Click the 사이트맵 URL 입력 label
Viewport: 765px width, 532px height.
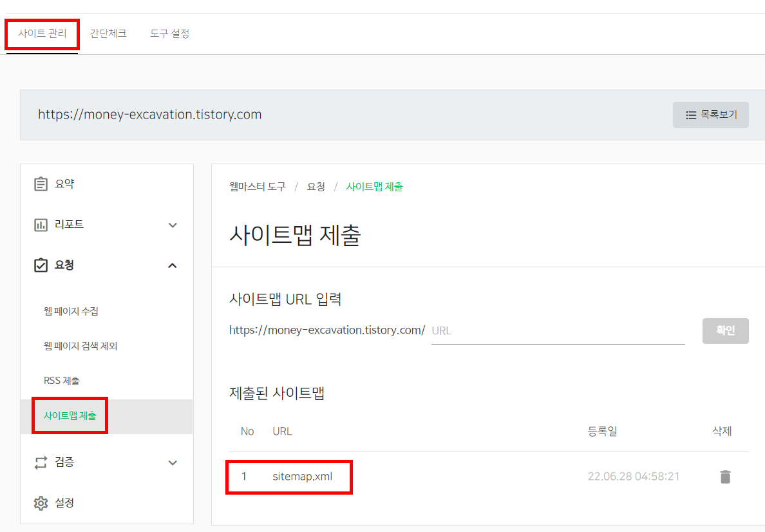(x=285, y=299)
